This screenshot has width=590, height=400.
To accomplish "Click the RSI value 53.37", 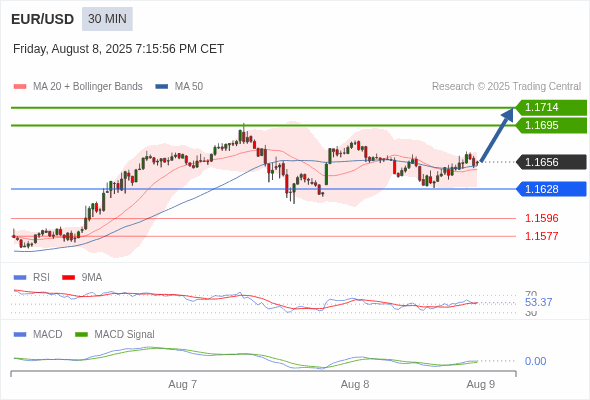I will tap(538, 302).
